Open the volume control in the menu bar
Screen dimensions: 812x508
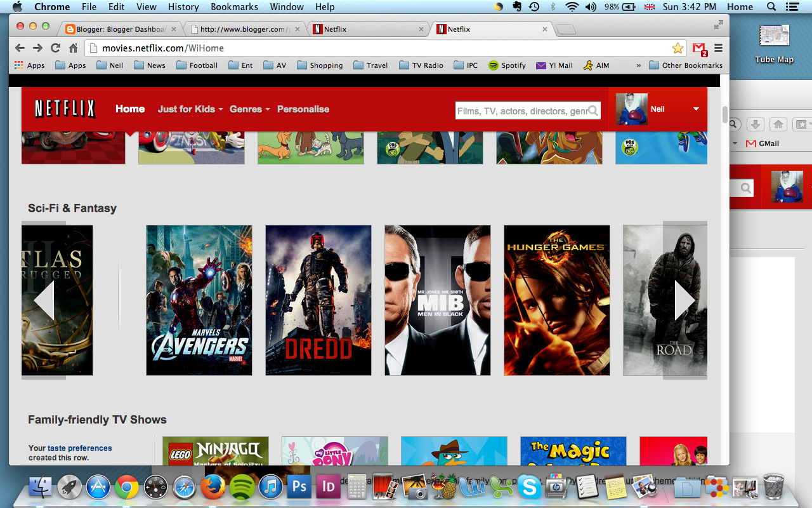coord(591,7)
